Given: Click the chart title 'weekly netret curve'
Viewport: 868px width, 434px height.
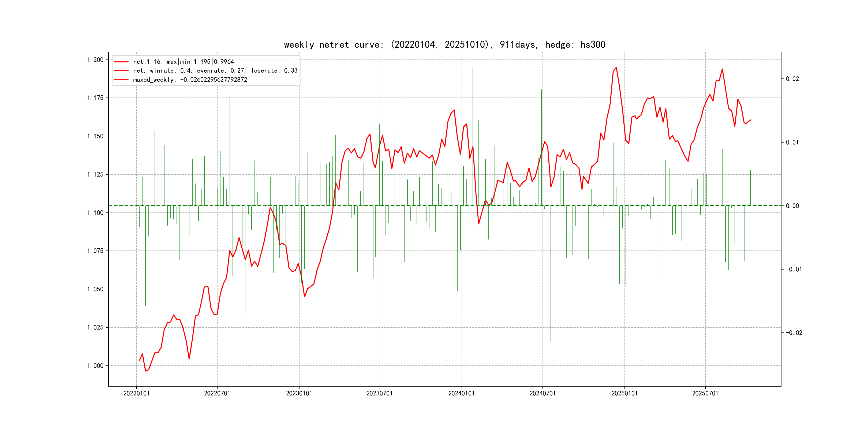Looking at the screenshot, I should point(444,44).
